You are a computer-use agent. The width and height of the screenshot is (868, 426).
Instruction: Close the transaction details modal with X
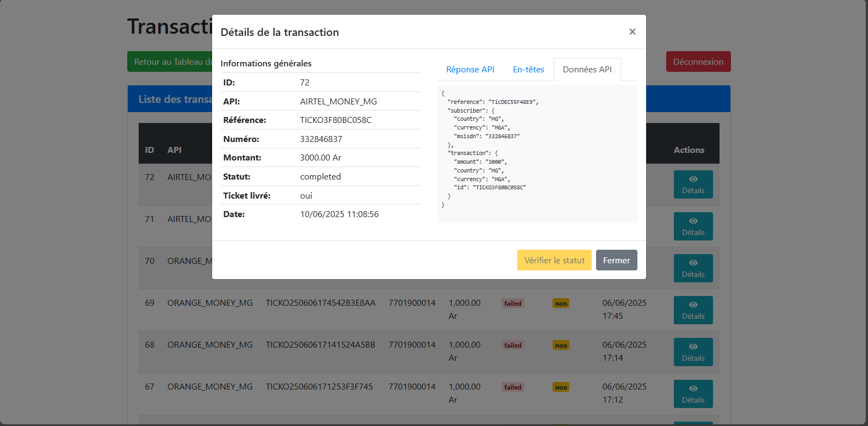click(x=632, y=32)
